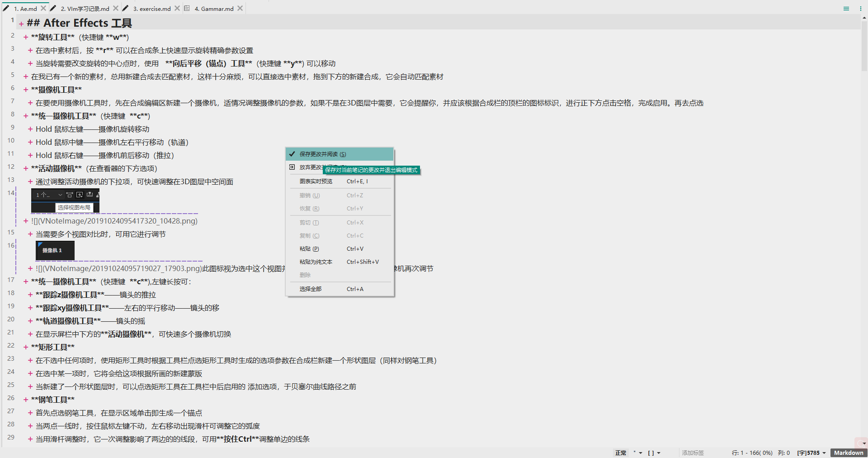The width and height of the screenshot is (868, 458).
Task: Close the Gammar.md tab
Action: click(240, 8)
